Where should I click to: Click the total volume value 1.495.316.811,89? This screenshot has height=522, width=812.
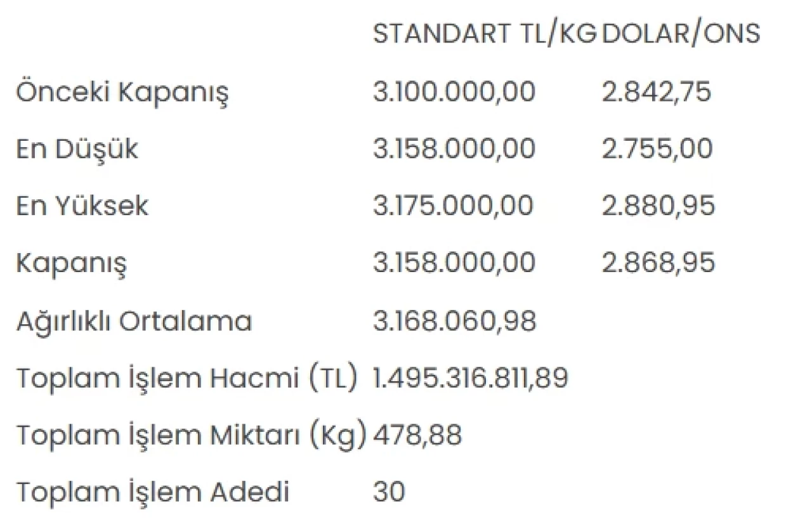470,378
